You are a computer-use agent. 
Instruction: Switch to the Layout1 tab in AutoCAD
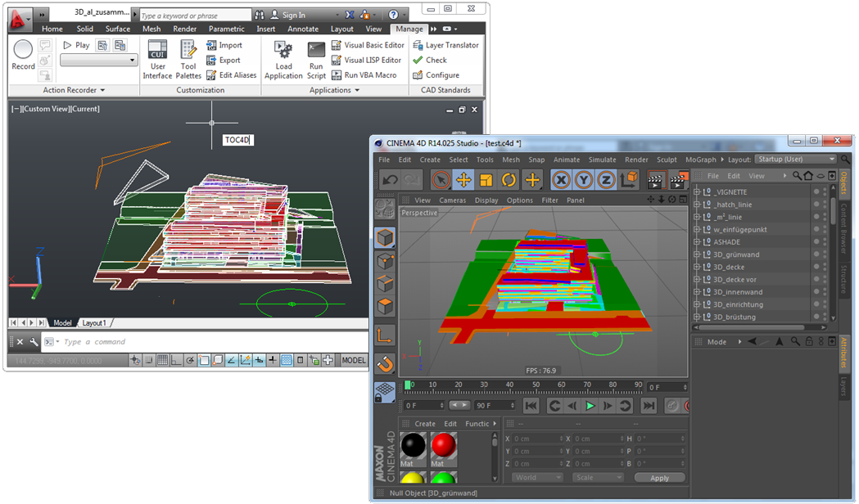pos(94,323)
